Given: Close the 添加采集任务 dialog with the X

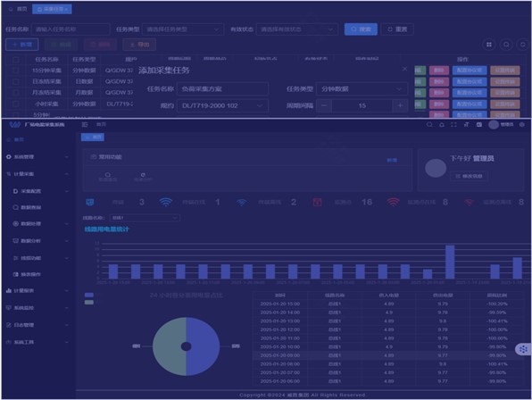Looking at the screenshot, I should click(x=404, y=69).
